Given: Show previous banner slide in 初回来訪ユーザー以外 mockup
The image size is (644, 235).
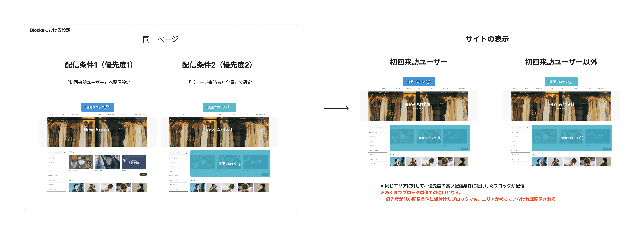Looking at the screenshot, I should 518,106.
